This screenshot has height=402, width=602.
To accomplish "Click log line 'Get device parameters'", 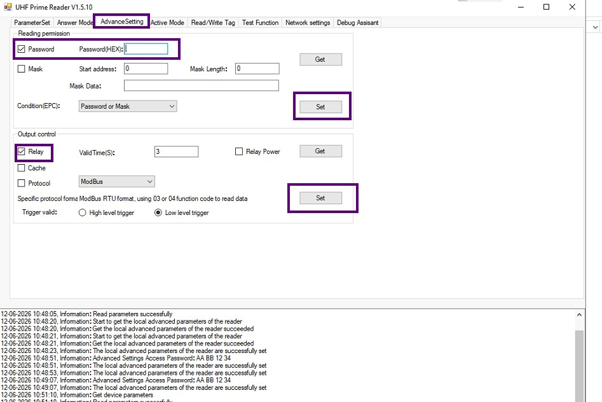I will coord(77,395).
